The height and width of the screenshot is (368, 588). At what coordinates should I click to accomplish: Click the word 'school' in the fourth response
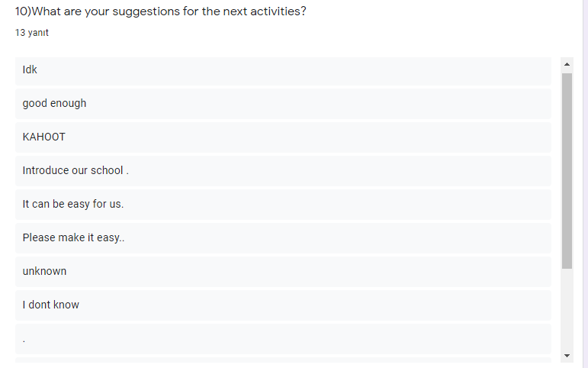[107, 170]
